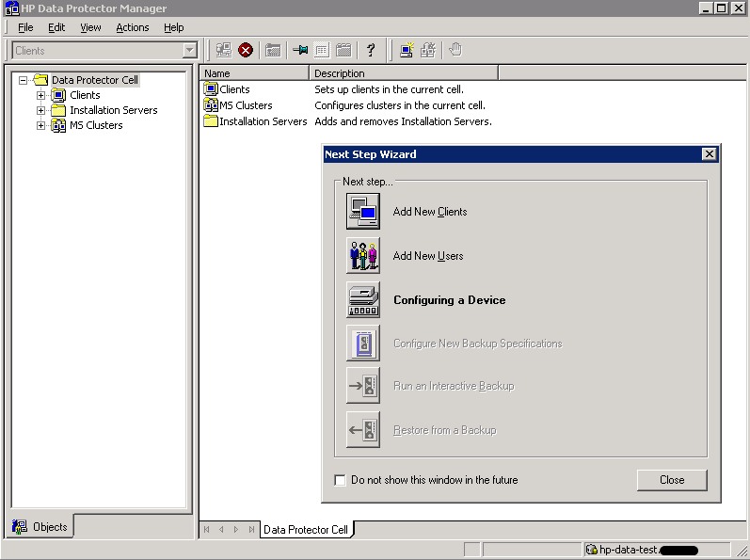
Task: Click the Configure New Backup Specifications icon
Action: [363, 343]
